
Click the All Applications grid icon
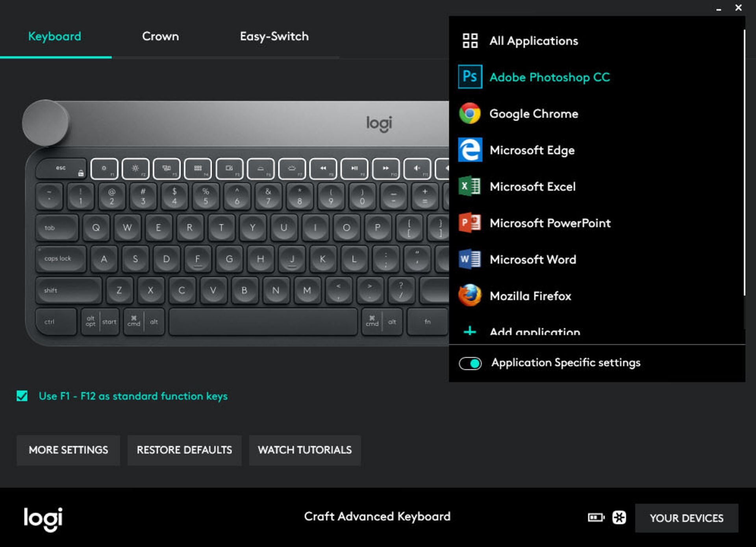470,41
